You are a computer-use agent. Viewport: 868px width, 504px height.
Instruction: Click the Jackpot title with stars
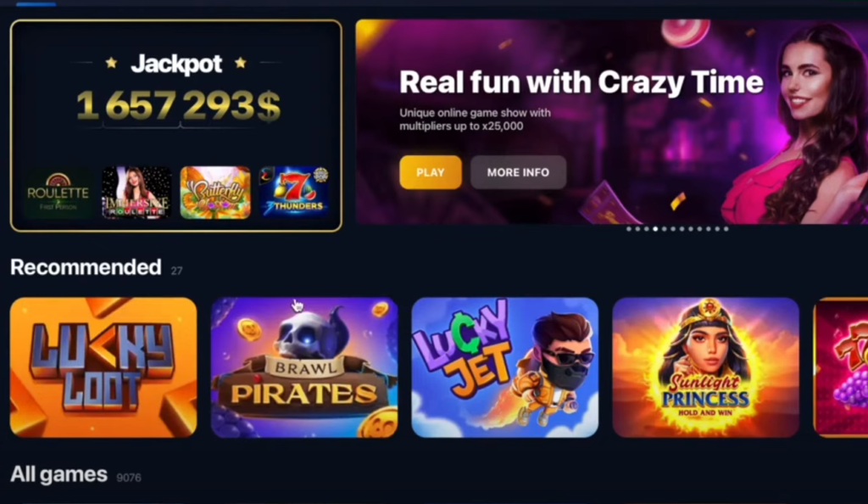pos(176,64)
